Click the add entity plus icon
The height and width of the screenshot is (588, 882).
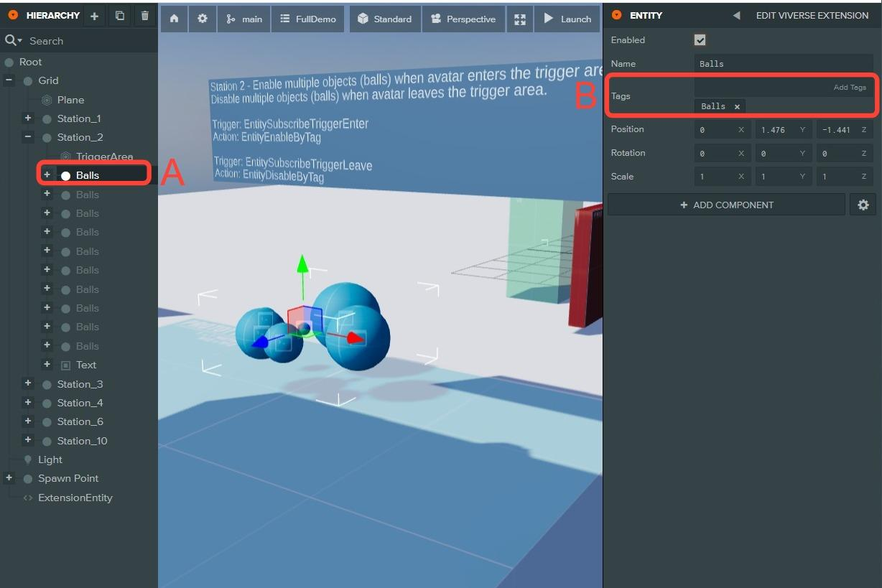click(94, 16)
